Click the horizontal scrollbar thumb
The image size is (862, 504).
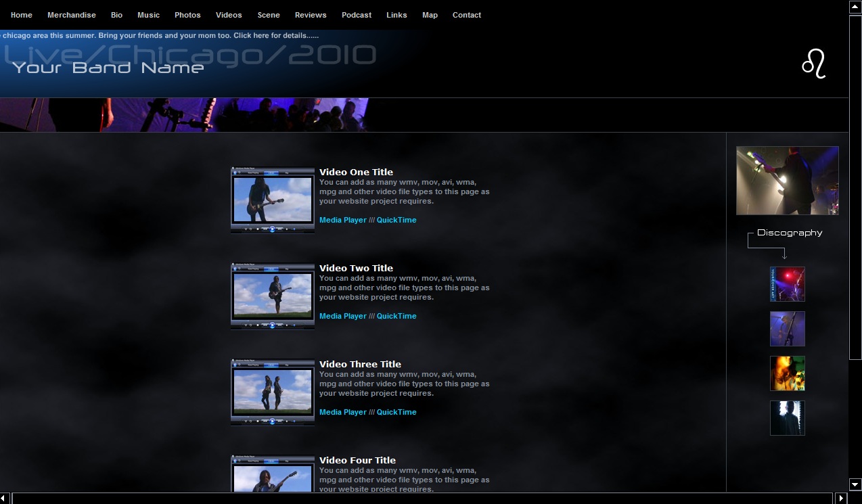[x=422, y=498]
